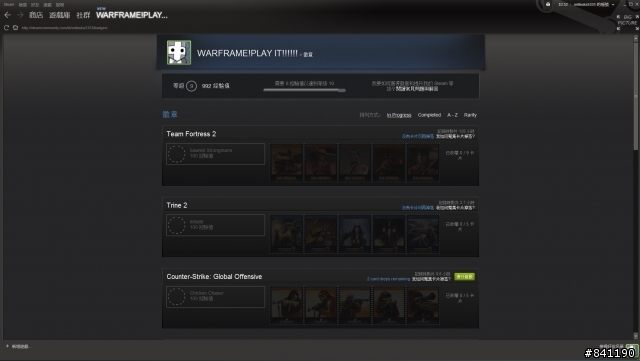Open the first Trine 2 trading card
Screen dimensions: 640x361
click(x=287, y=234)
